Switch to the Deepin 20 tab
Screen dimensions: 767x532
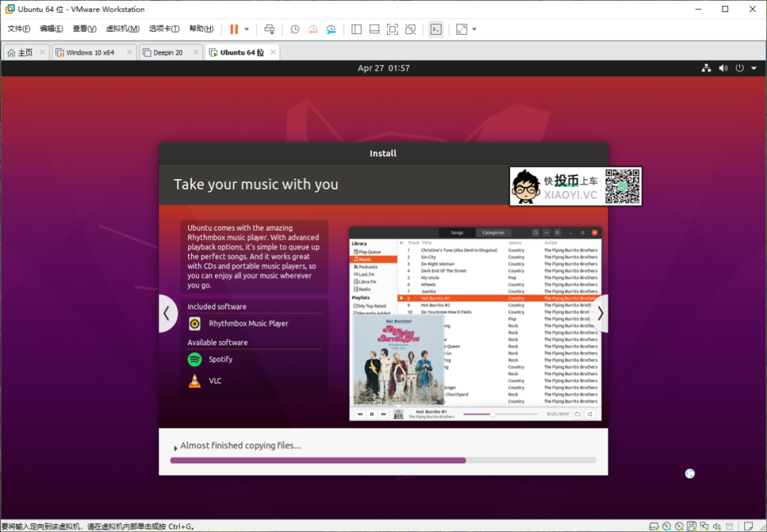coord(168,51)
